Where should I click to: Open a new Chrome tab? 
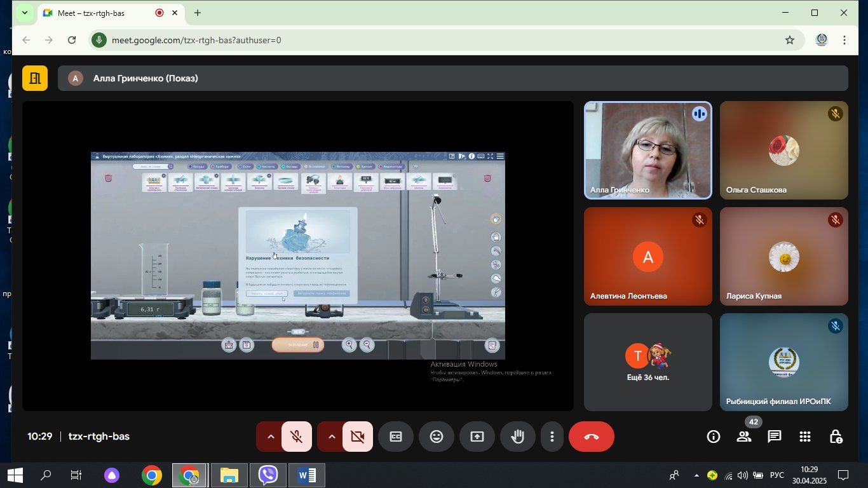coord(198,13)
